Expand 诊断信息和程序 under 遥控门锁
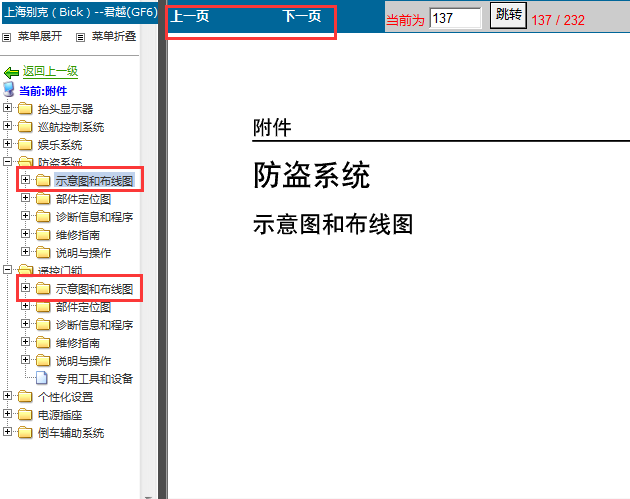The height and width of the screenshot is (499, 630). (x=25, y=324)
